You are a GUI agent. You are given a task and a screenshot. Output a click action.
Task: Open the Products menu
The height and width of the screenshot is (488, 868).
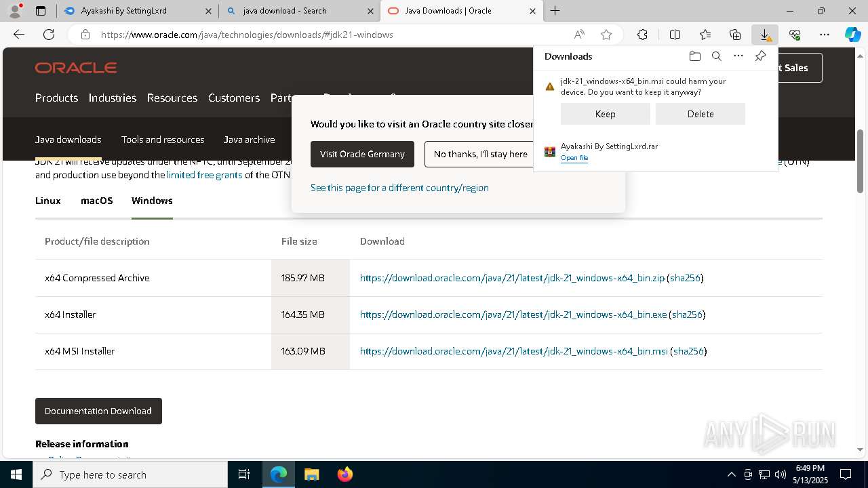pos(56,98)
